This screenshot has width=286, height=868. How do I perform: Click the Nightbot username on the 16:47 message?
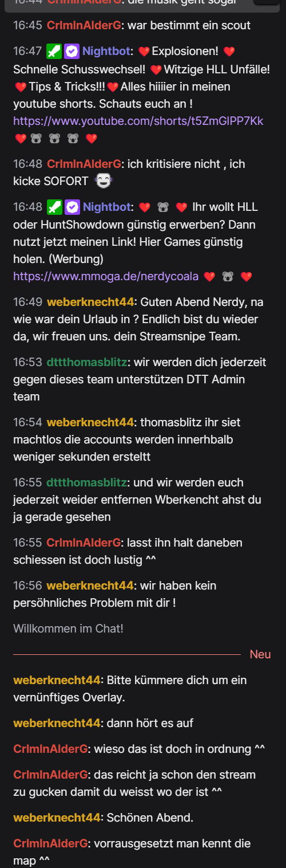[106, 52]
